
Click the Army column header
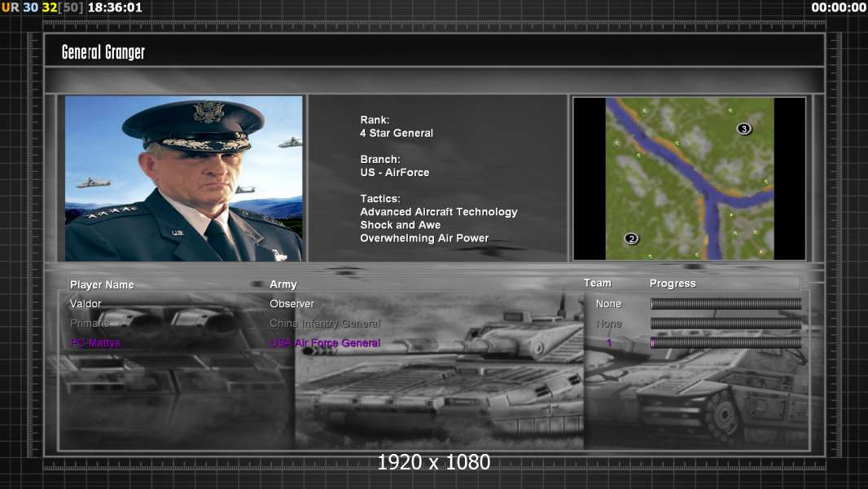[283, 284]
